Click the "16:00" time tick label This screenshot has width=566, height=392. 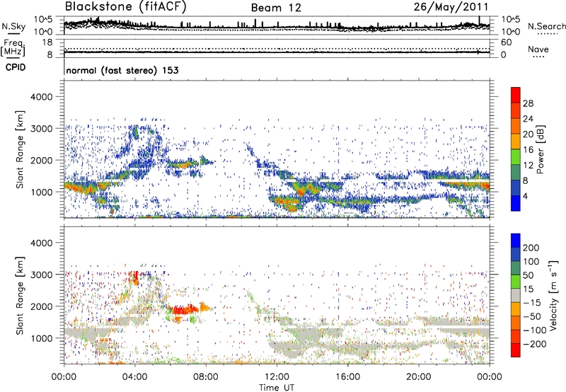(x=347, y=377)
